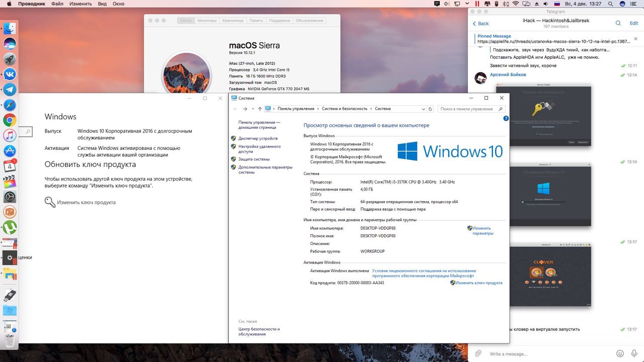The image size is (644, 362).
Task: Click the Bluetooth menu bar icon
Action: tap(506, 4)
